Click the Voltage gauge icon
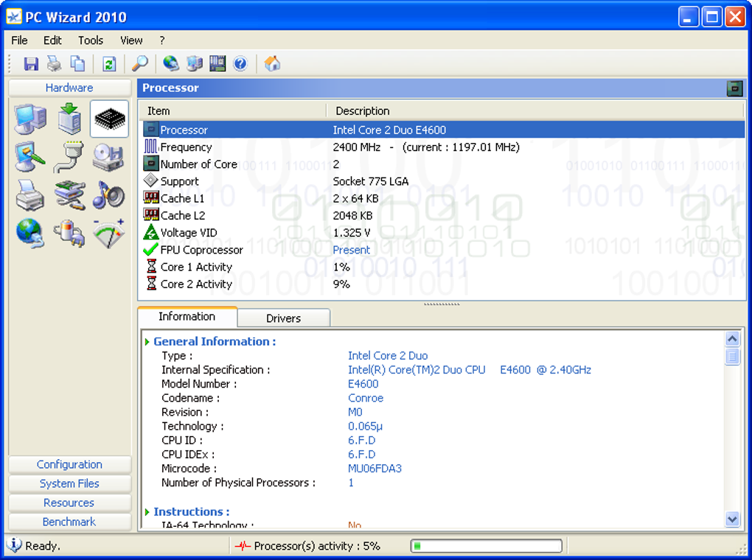 click(108, 234)
